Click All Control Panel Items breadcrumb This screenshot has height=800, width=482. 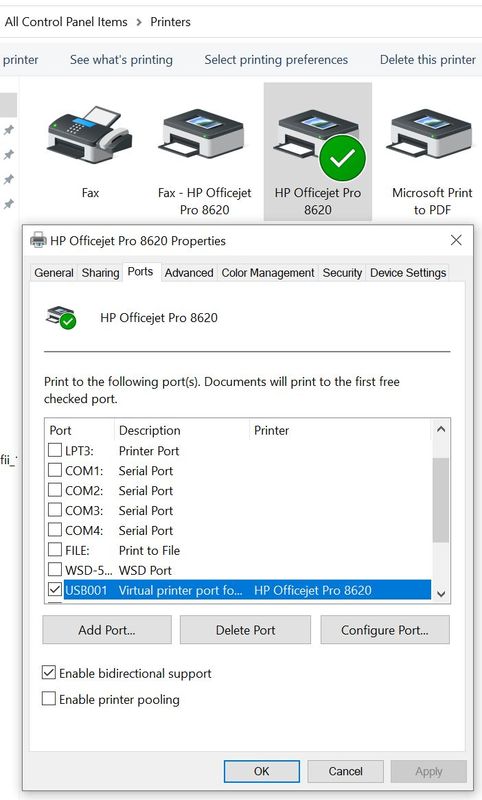point(66,22)
